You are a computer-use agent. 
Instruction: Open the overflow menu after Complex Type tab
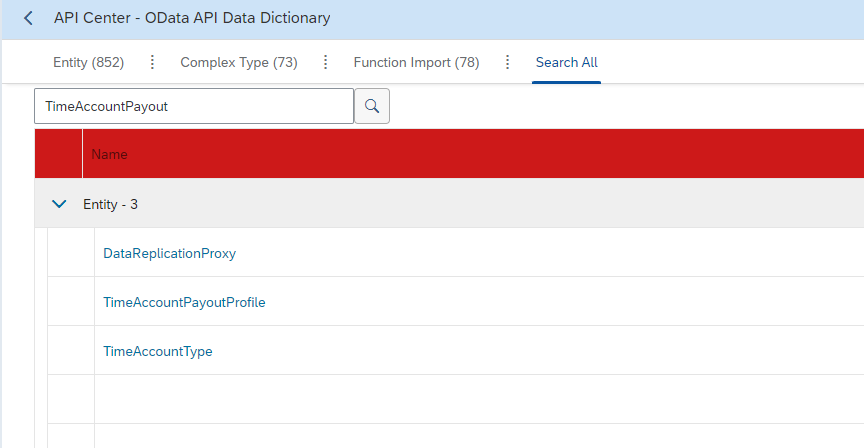[326, 62]
